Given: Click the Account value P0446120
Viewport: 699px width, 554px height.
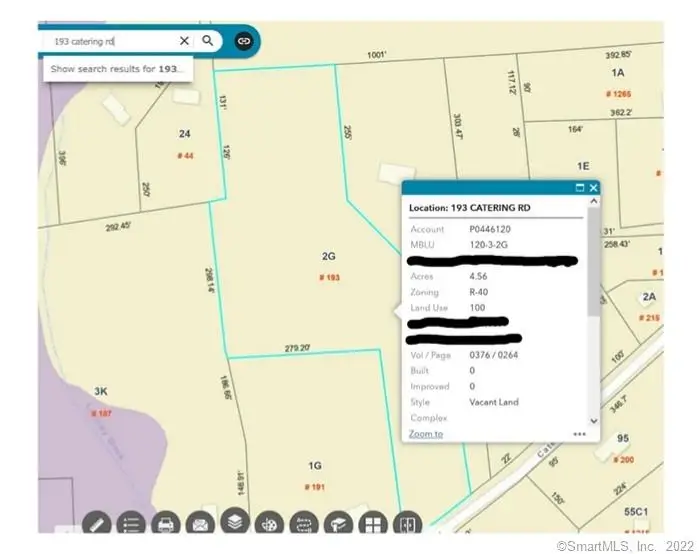Looking at the screenshot, I should click(490, 229).
